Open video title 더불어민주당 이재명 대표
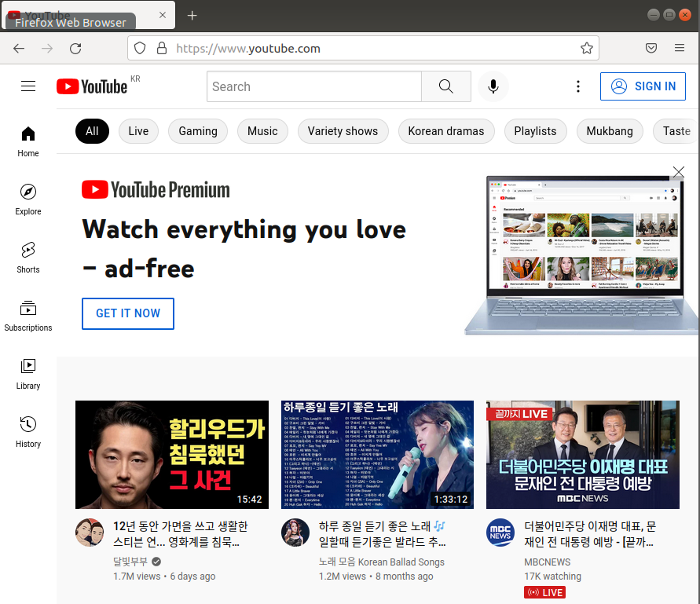Image resolution: width=700 pixels, height=604 pixels. pyautogui.click(x=590, y=534)
